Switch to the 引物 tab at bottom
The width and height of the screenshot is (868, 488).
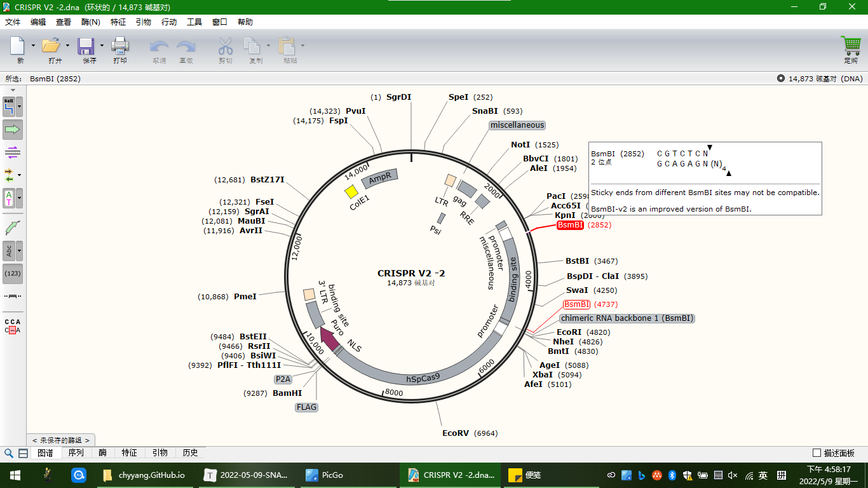(160, 453)
